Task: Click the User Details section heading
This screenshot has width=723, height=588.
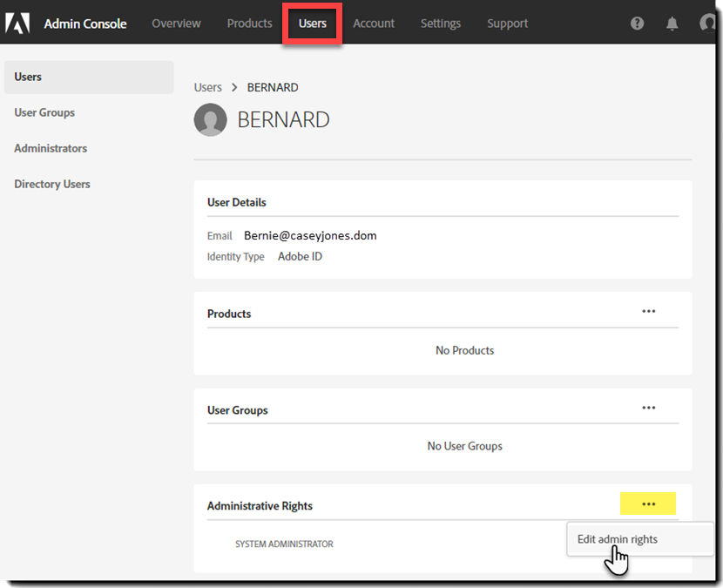Action: [x=237, y=202]
